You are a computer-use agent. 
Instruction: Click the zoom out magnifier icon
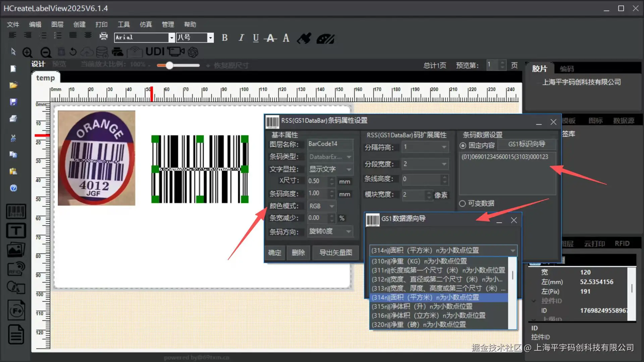pos(46,52)
